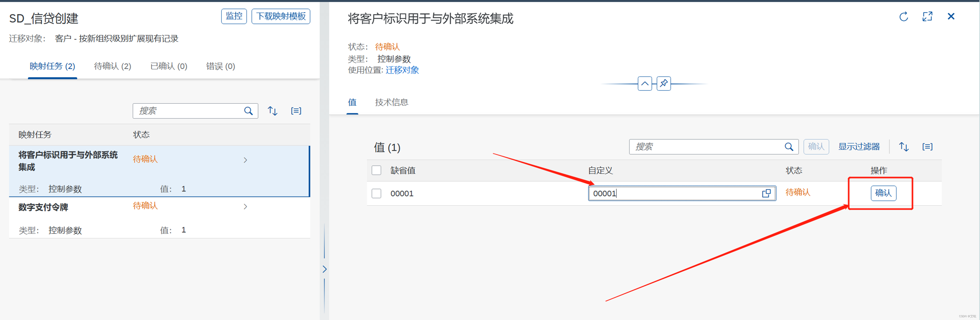Check the checkbox for row 00001
Screen dimensions: 980x320
(376, 194)
